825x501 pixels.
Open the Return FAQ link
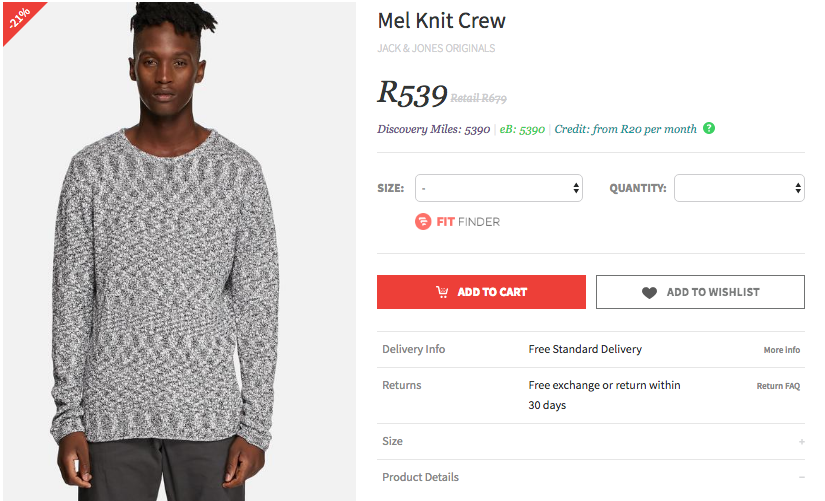point(778,386)
